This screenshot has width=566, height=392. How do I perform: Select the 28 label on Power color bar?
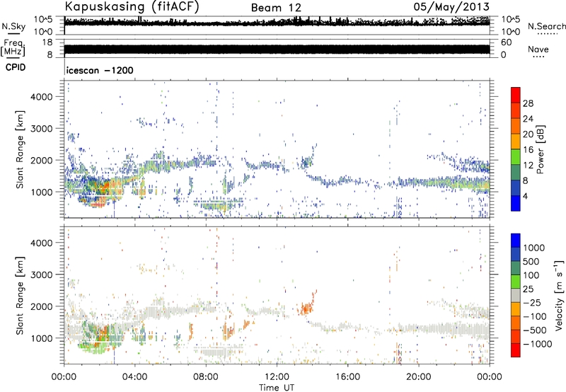click(528, 103)
